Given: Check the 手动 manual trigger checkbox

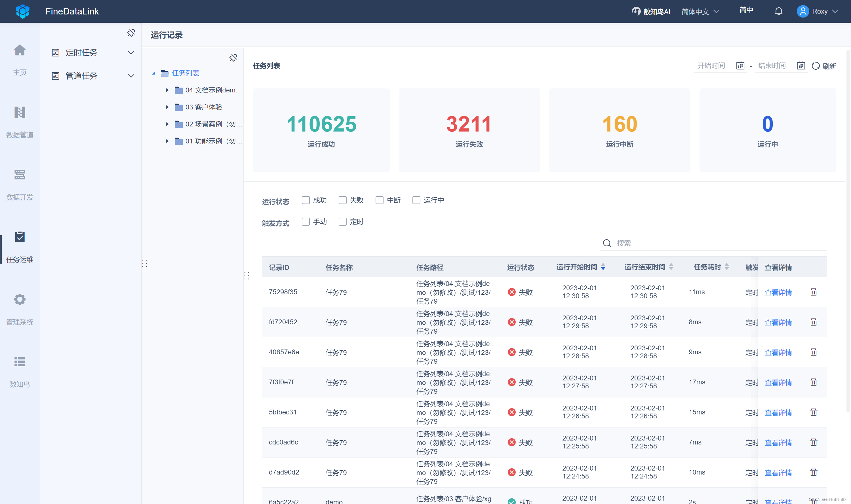Looking at the screenshot, I should (304, 222).
